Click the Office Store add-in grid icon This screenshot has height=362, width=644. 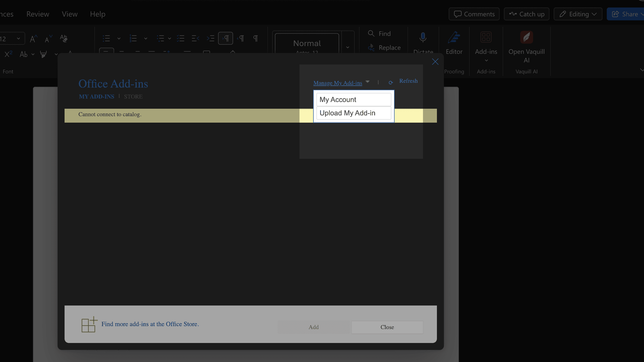click(x=89, y=324)
